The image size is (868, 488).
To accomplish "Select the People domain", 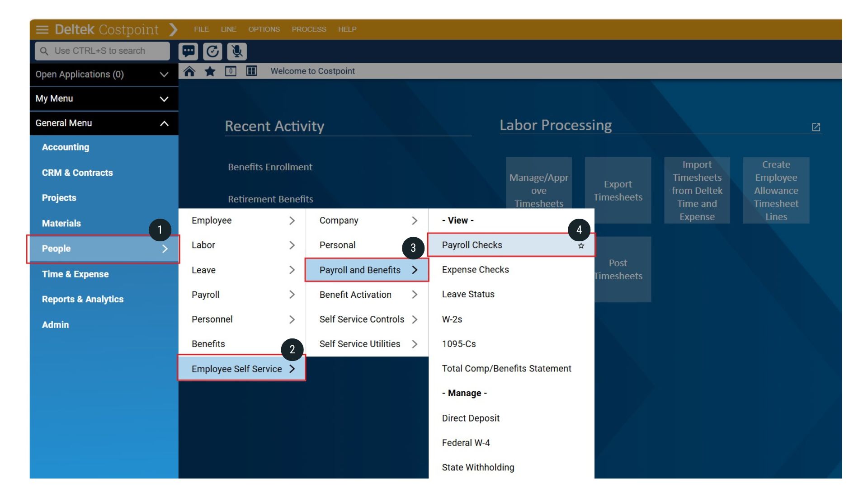I will click(x=104, y=249).
